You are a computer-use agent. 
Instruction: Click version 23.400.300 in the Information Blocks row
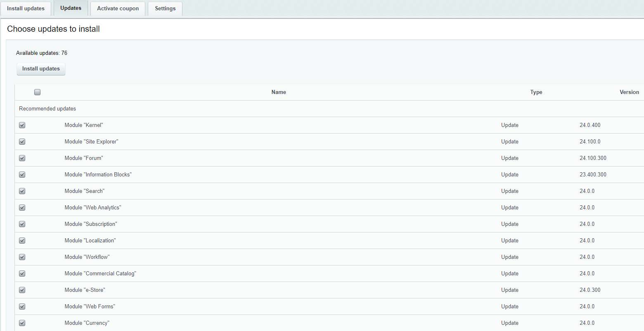[x=593, y=175]
